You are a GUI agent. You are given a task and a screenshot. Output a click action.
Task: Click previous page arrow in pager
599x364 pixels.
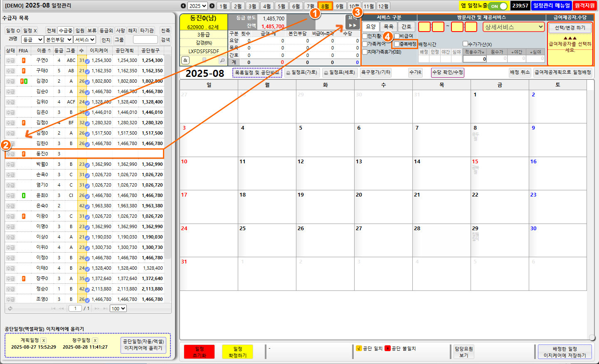coord(62,308)
